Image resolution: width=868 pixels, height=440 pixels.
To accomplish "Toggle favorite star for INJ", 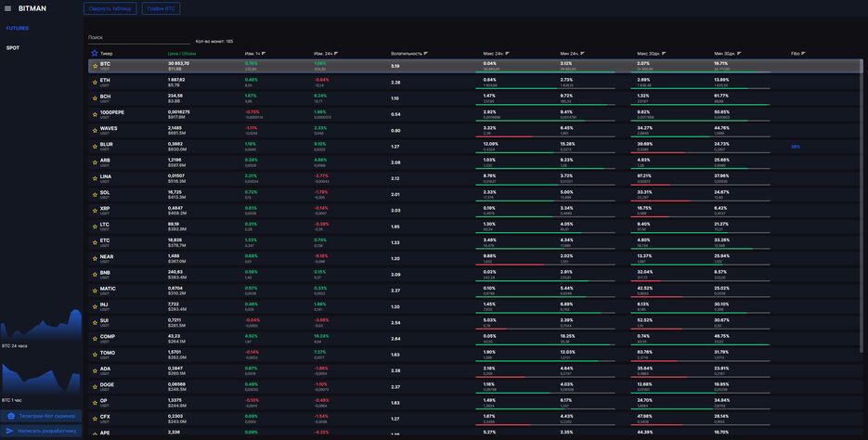I will tap(95, 307).
